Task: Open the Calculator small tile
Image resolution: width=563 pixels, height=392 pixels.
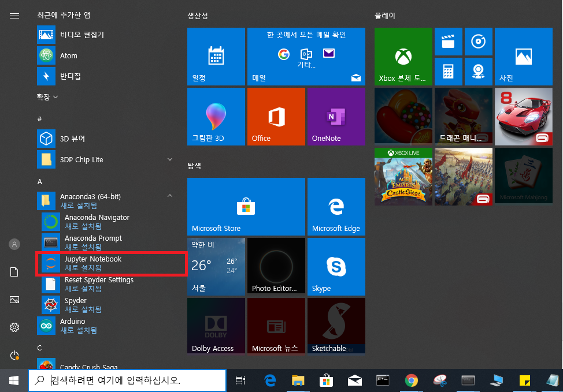Action: (449, 72)
